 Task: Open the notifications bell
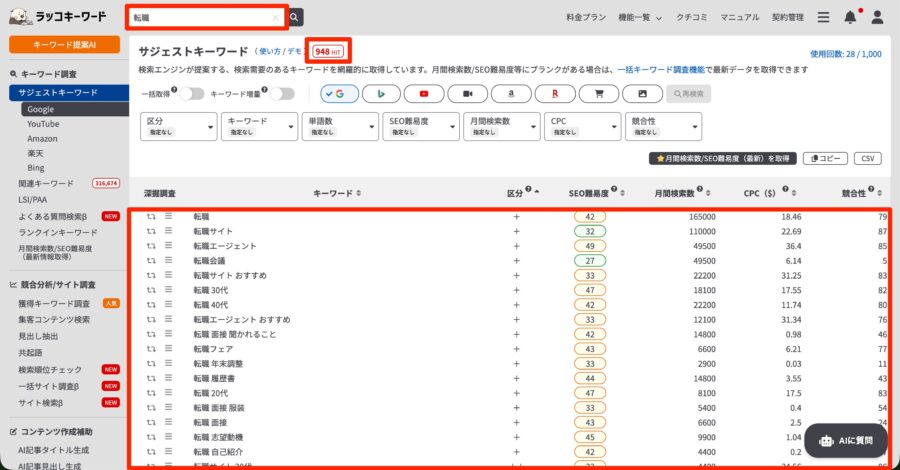pos(850,17)
